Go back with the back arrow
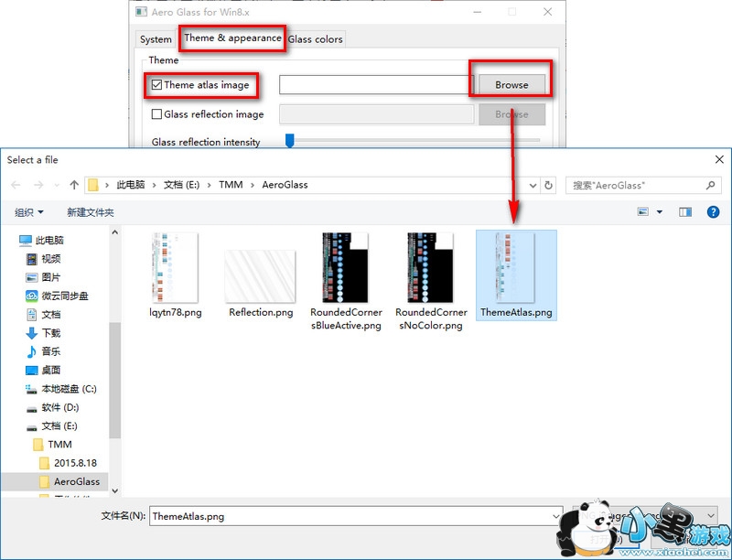 click(16, 185)
